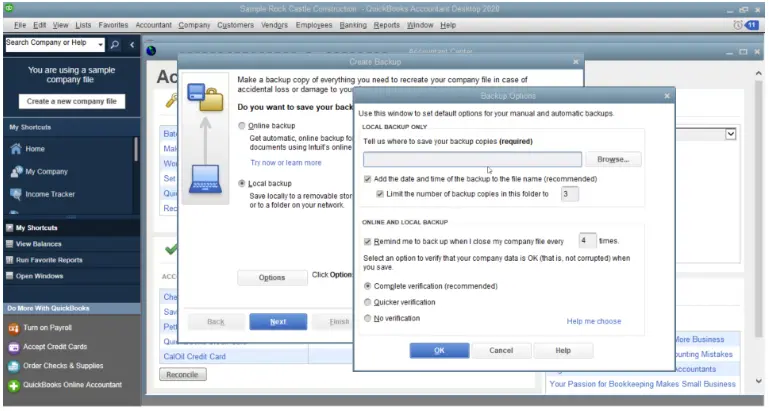
Task: Open Income Tracker shortcut icon
Action: click(x=16, y=194)
